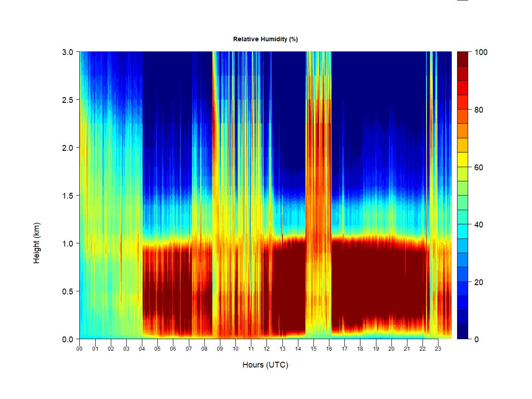Click the 2.0 tick label on height axis
This screenshot has width=532, height=399.
[67, 148]
